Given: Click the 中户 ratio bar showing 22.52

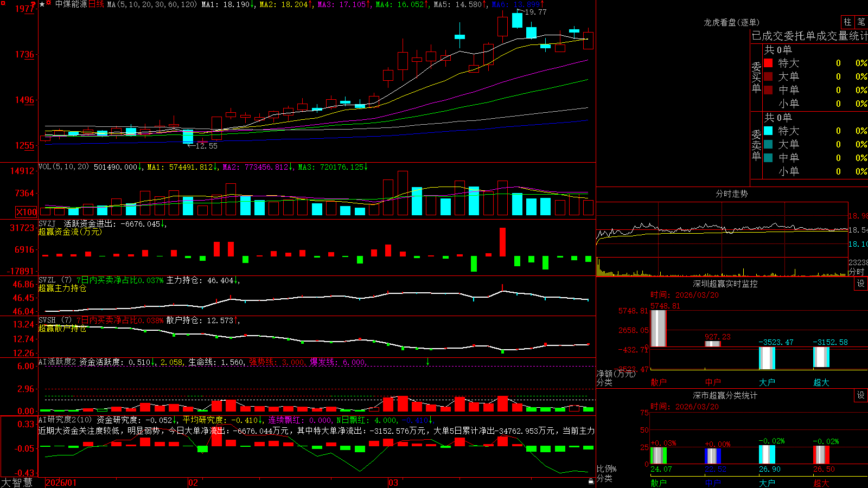Looking at the screenshot, I should 712,456.
